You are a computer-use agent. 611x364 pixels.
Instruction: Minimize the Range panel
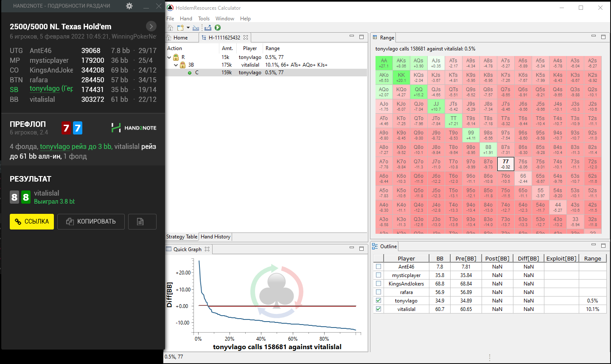point(594,36)
